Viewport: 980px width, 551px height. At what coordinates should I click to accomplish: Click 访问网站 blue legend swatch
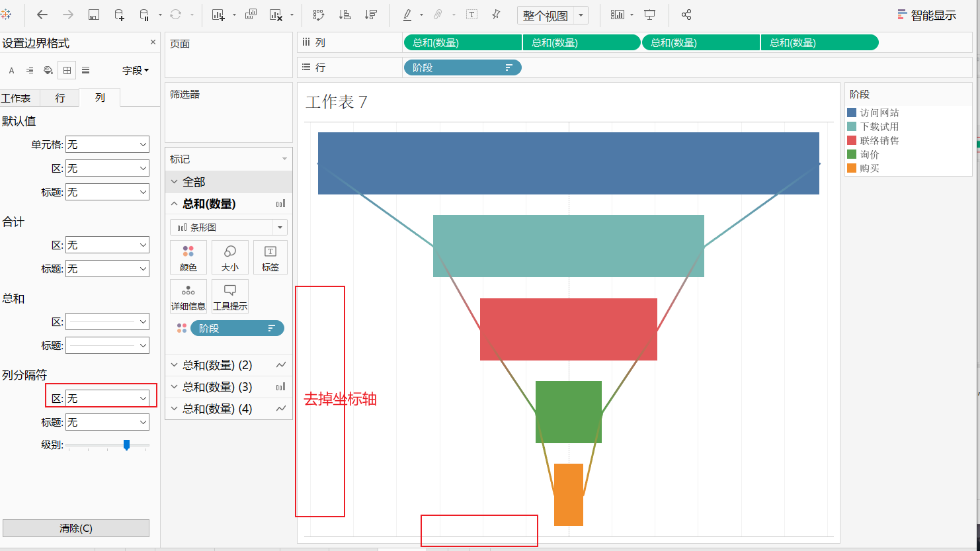[x=852, y=113]
